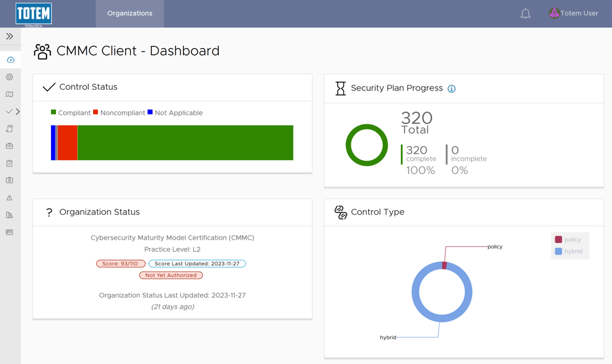Toggle the Not Applicable legend entry
Screen dimensions: 612x364
(175, 113)
